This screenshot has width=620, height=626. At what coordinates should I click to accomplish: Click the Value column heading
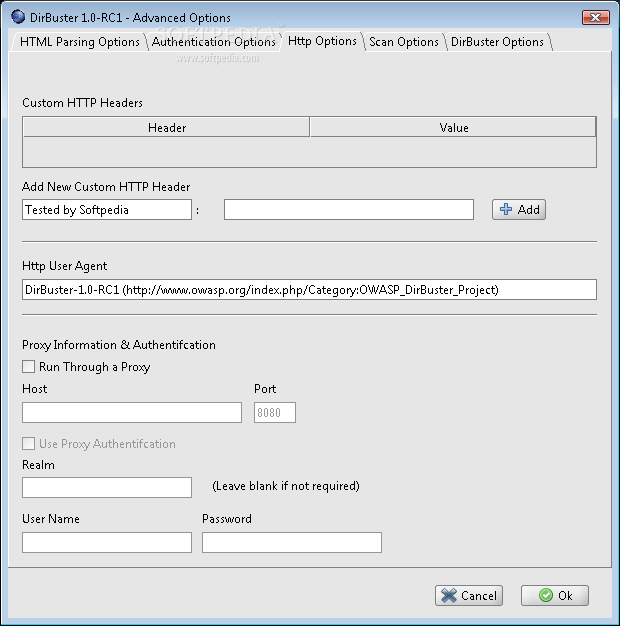(453, 127)
